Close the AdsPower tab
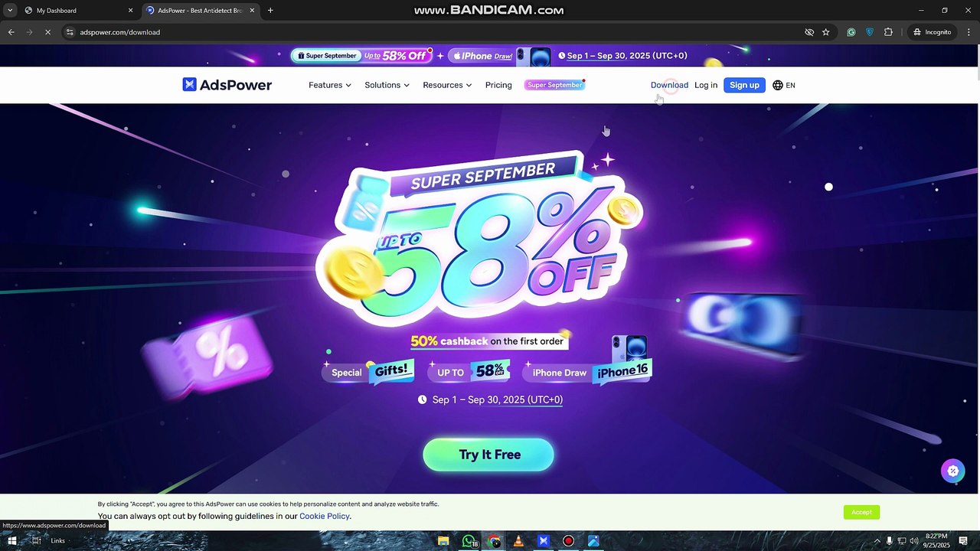 coord(252,11)
